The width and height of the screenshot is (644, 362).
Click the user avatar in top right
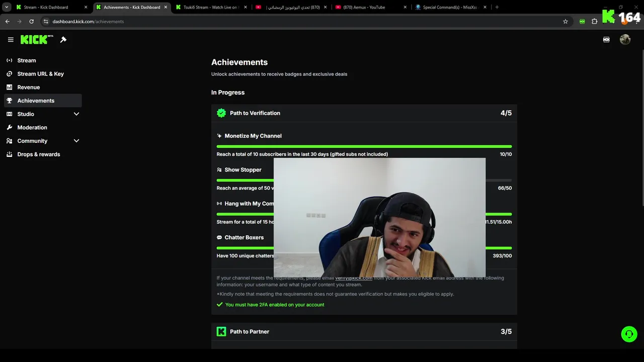[625, 40]
